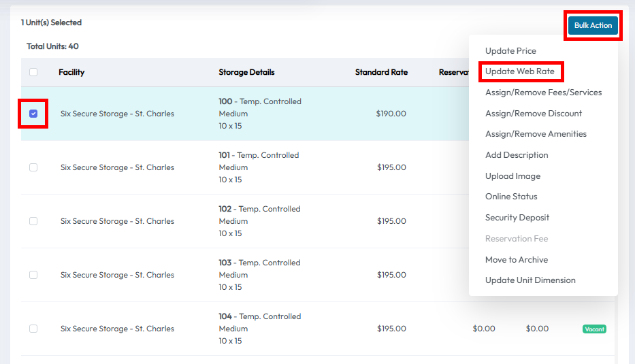635x364 pixels.
Task: Choose Assign/Remove Amenities in menu
Action: pyautogui.click(x=536, y=134)
